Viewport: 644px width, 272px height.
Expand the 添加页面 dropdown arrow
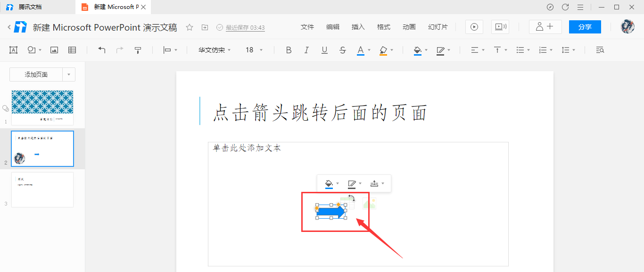(69, 74)
